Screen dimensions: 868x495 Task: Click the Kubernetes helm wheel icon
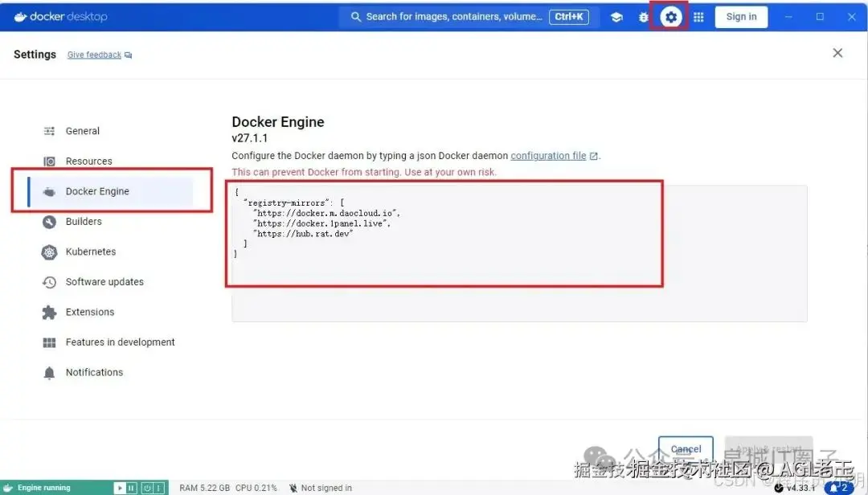point(49,252)
